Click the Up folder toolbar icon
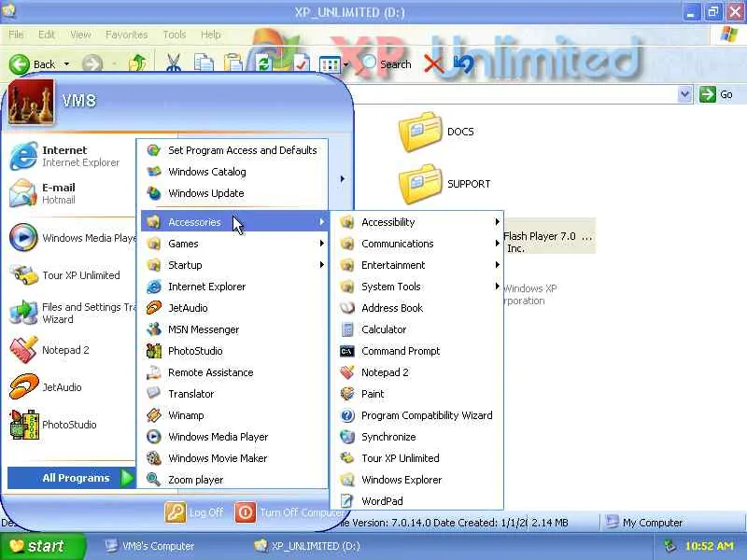This screenshot has height=560, width=747. pos(137,63)
